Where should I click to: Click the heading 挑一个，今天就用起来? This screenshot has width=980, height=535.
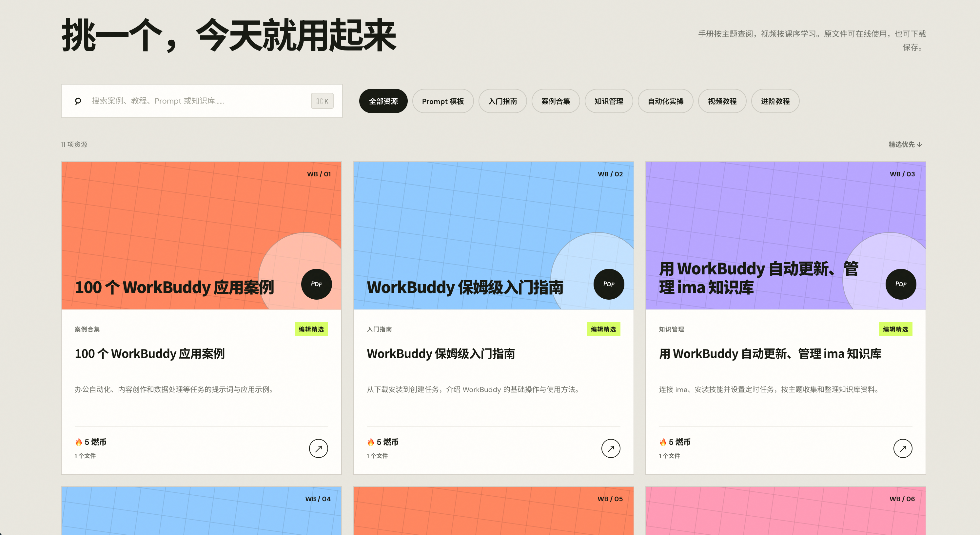pyautogui.click(x=229, y=35)
